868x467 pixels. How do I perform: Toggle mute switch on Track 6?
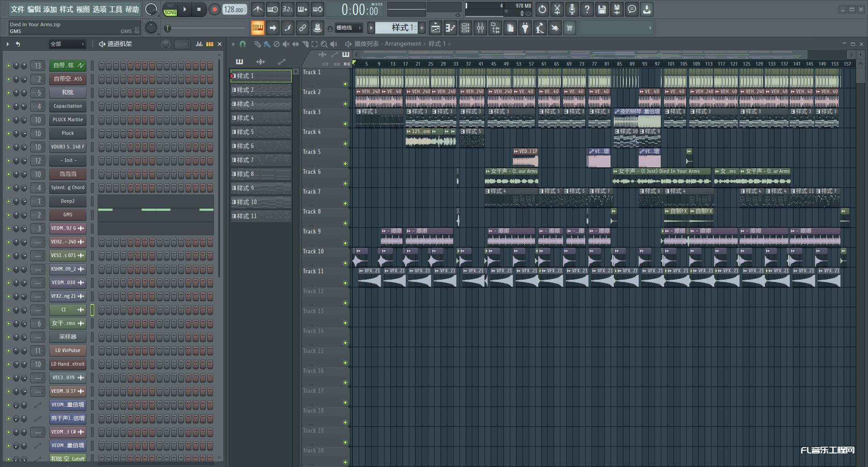[345, 183]
